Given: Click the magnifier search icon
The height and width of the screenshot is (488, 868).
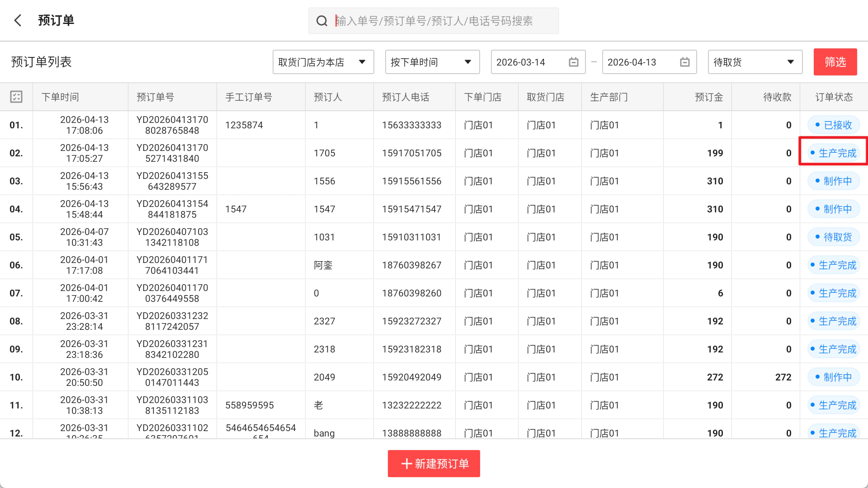Looking at the screenshot, I should pos(322,21).
